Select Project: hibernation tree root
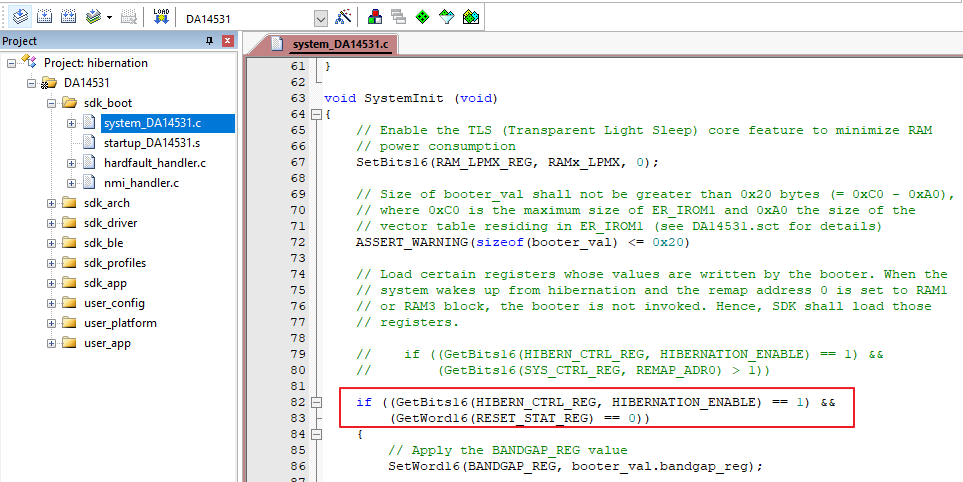963x482 pixels. 96,63
